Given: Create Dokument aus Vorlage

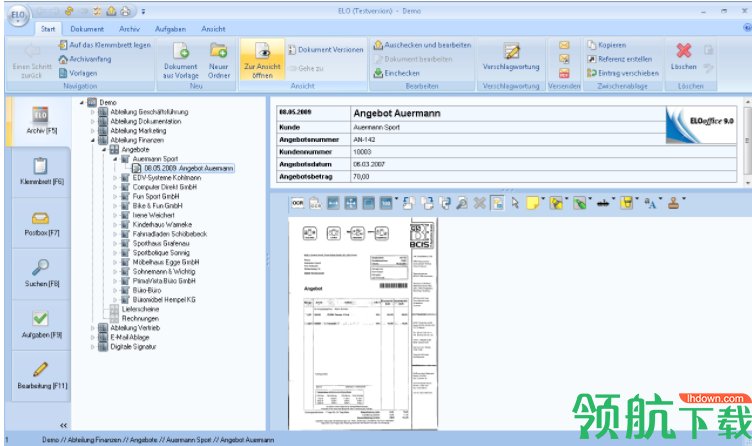Looking at the screenshot, I should tap(180, 60).
